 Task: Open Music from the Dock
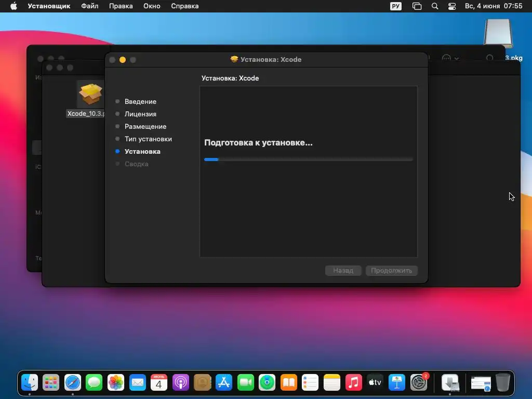(353, 382)
